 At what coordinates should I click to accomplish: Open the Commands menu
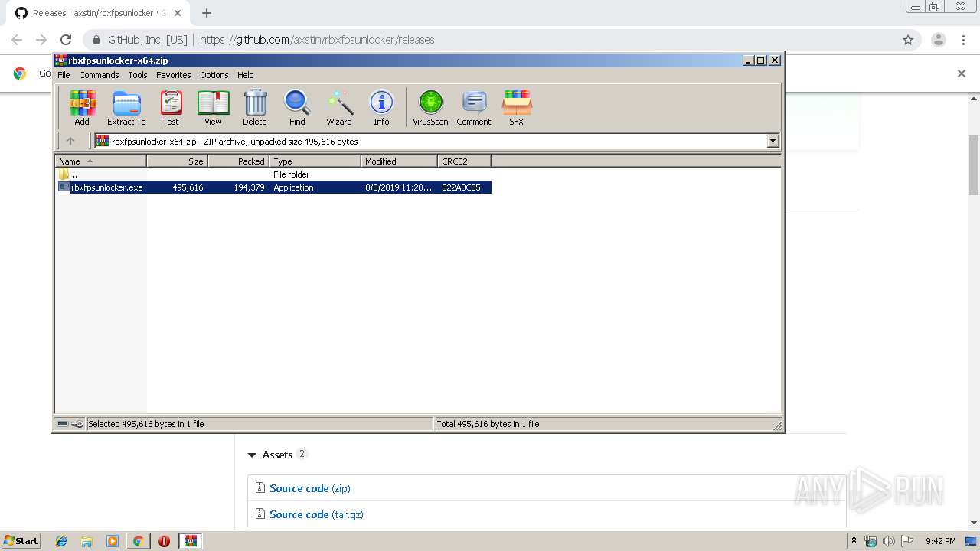[99, 75]
